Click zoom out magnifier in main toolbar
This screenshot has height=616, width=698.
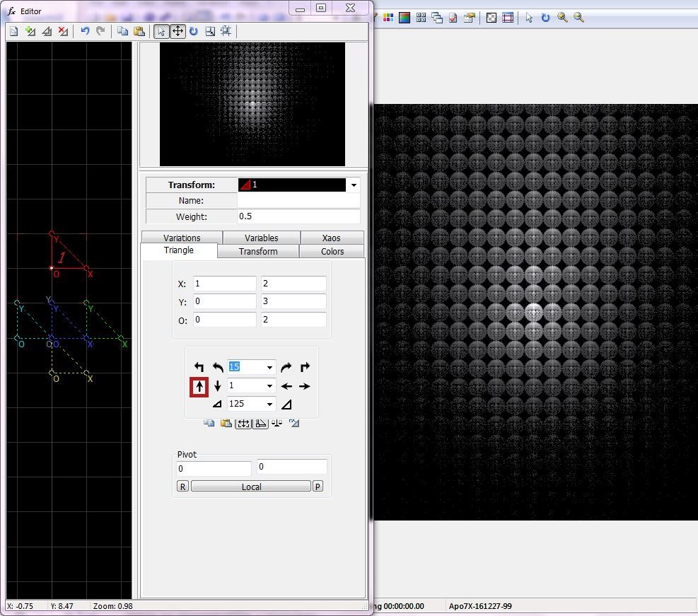pos(578,18)
